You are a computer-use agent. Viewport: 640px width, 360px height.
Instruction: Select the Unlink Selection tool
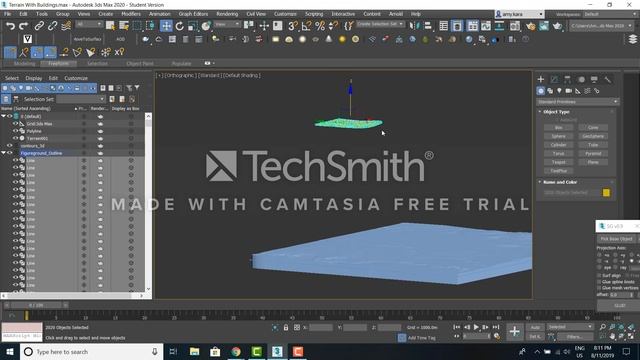(x=52, y=26)
